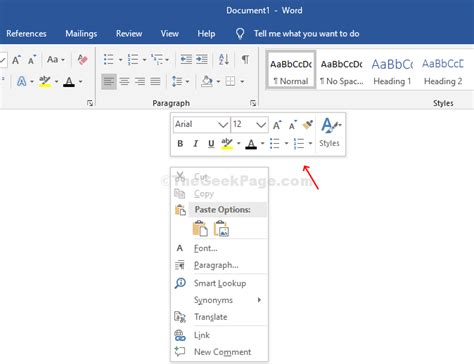Apply mini toolbar highlight color
The height and width of the screenshot is (364, 474).
point(227,144)
